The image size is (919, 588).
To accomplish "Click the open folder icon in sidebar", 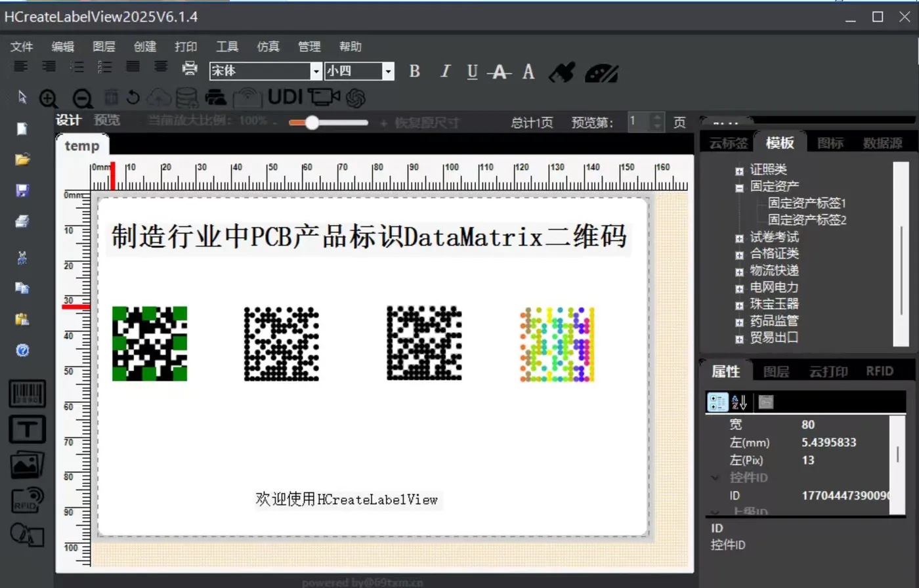I will [x=22, y=159].
